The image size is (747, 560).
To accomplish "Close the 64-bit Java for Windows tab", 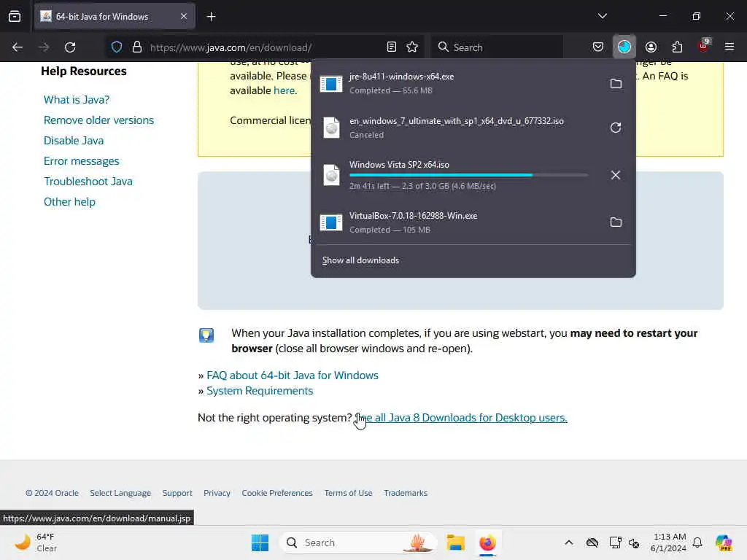I will coord(183,16).
